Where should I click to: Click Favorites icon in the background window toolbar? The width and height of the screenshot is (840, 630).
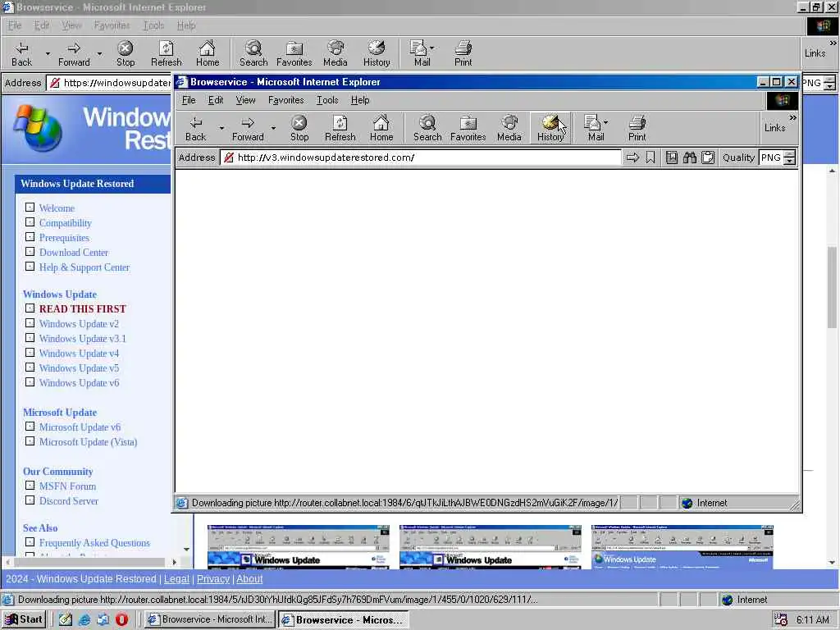pos(294,53)
